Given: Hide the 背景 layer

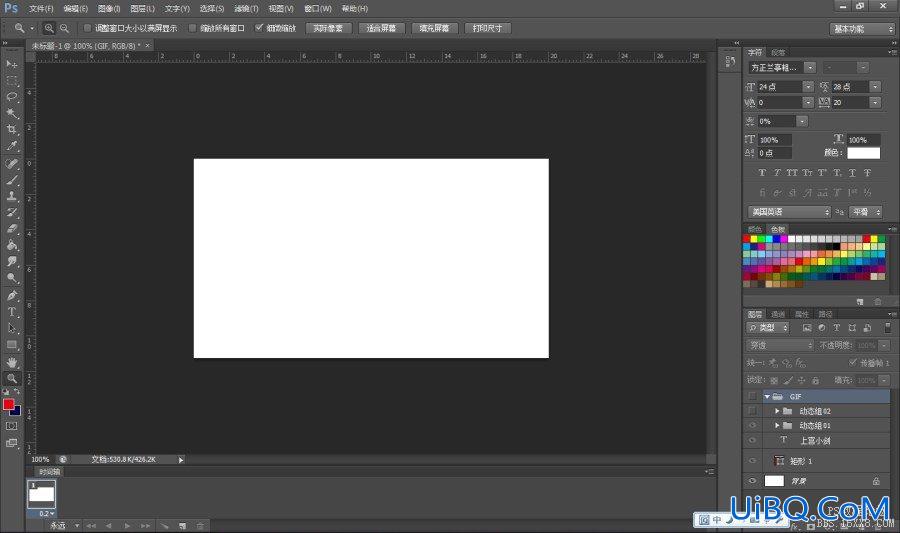Looking at the screenshot, I should pyautogui.click(x=752, y=481).
